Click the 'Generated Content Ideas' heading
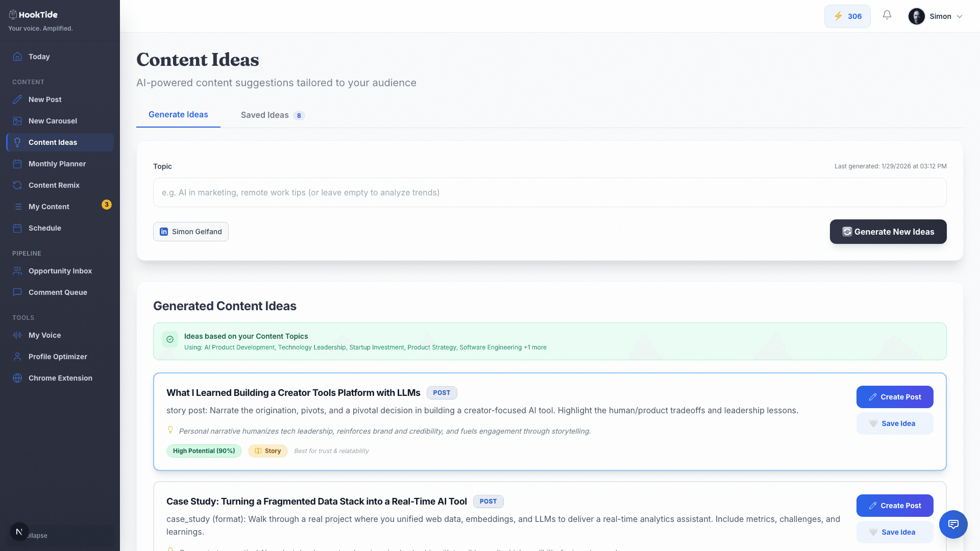Image resolution: width=980 pixels, height=551 pixels. coord(225,306)
